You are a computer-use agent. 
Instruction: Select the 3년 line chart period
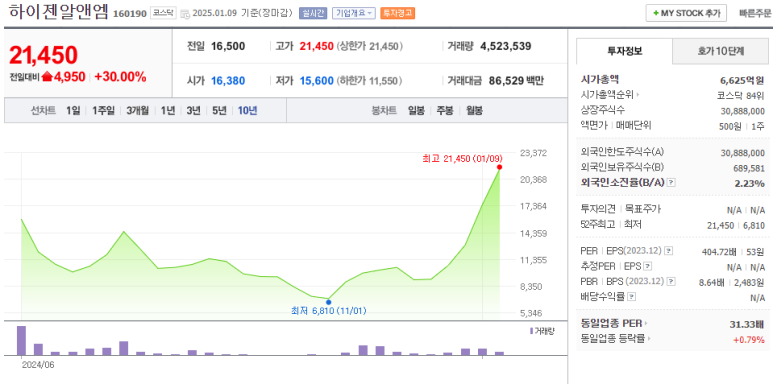tap(193, 110)
